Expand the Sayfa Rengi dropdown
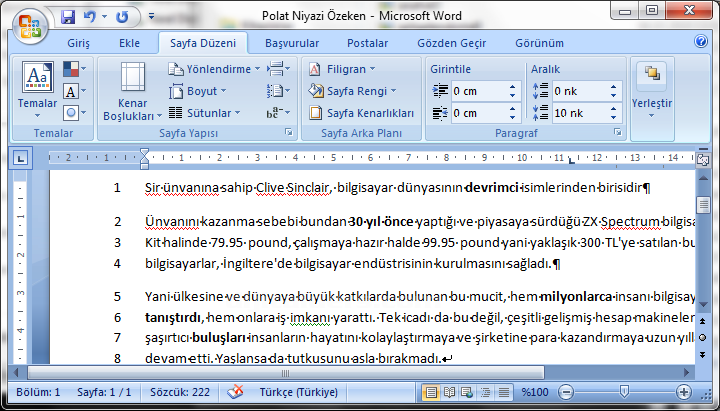Screen dimensions: 720x411 [x=353, y=91]
